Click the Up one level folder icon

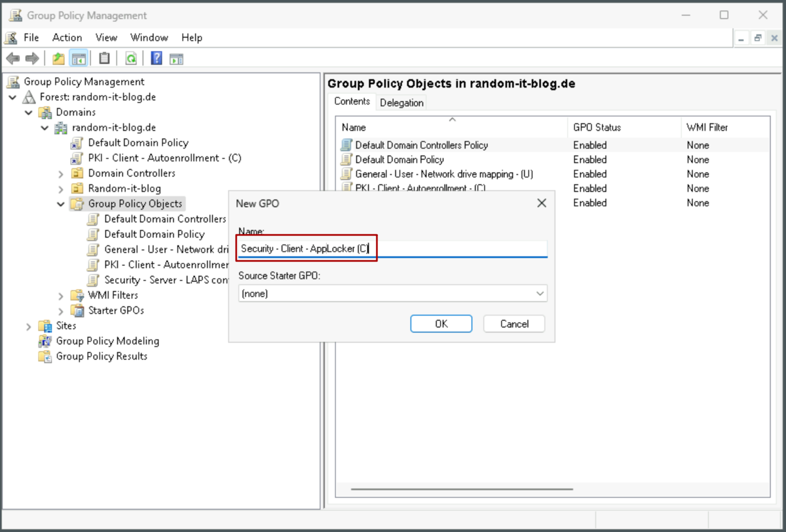pyautogui.click(x=58, y=58)
